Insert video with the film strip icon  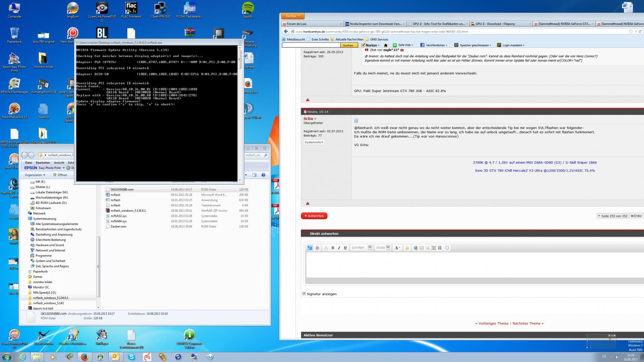click(x=439, y=248)
